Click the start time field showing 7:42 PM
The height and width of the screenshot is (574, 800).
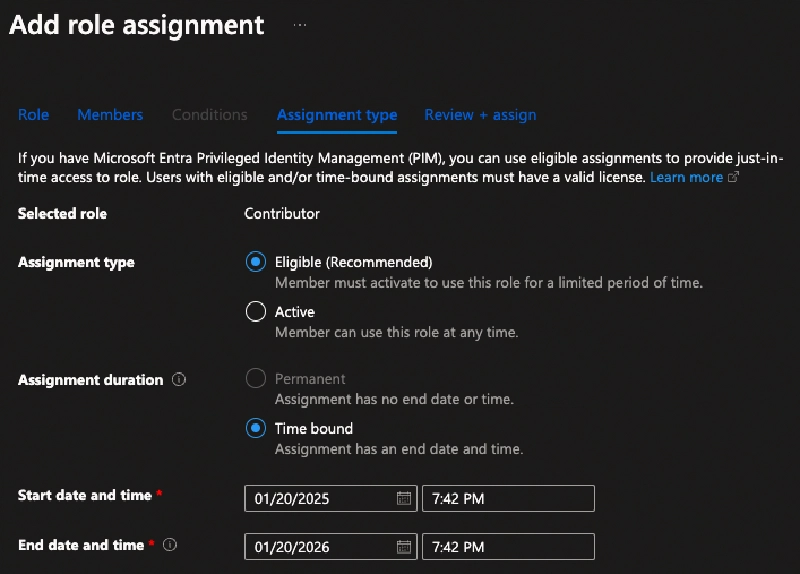(508, 498)
